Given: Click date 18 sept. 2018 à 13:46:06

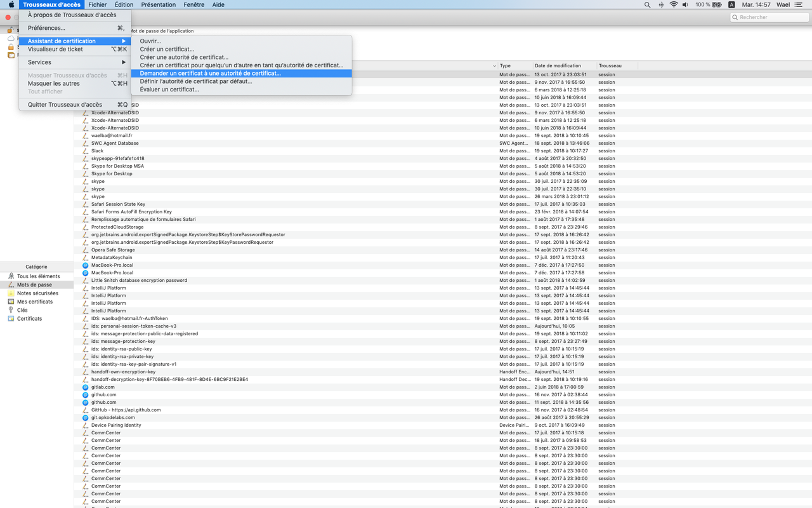Looking at the screenshot, I should 562,143.
